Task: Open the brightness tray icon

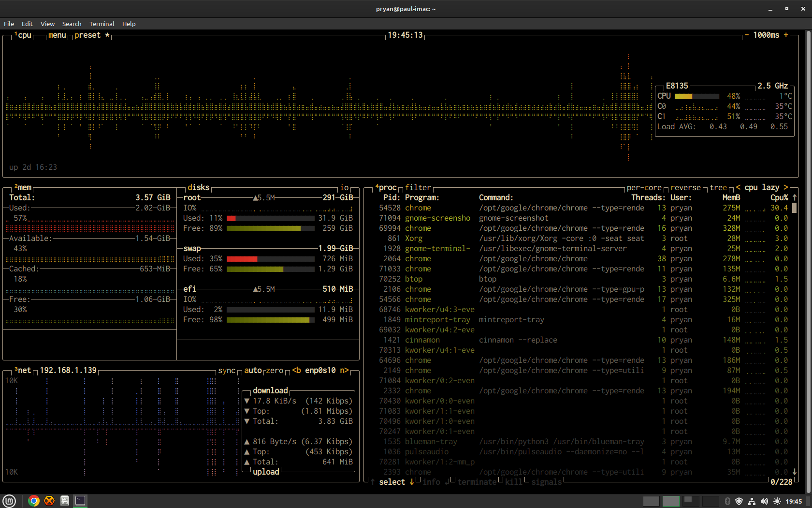Action: point(777,501)
